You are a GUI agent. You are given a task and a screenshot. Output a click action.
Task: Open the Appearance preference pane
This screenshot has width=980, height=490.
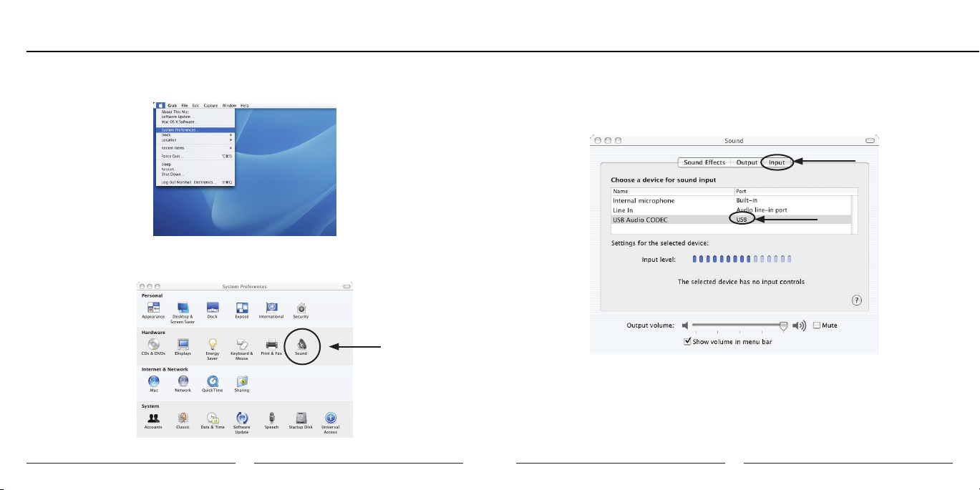click(153, 310)
